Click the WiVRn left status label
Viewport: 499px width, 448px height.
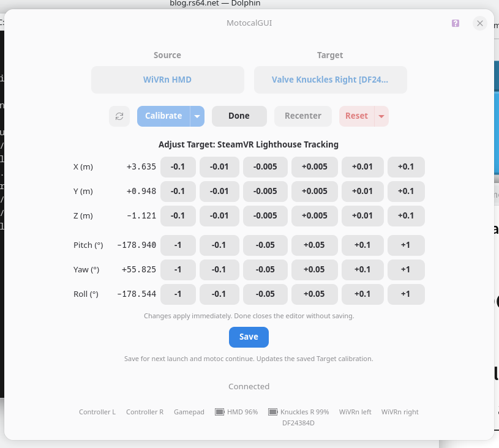pyautogui.click(x=355, y=412)
